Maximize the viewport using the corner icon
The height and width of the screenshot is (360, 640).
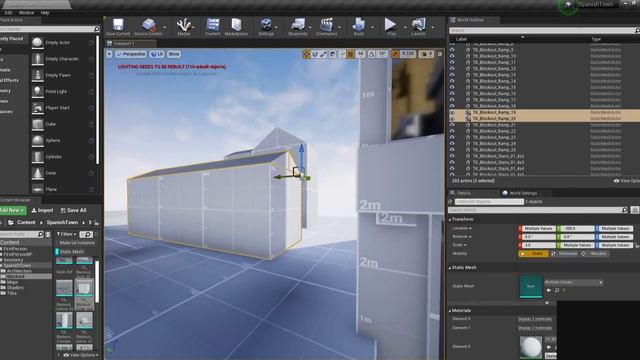(x=440, y=54)
